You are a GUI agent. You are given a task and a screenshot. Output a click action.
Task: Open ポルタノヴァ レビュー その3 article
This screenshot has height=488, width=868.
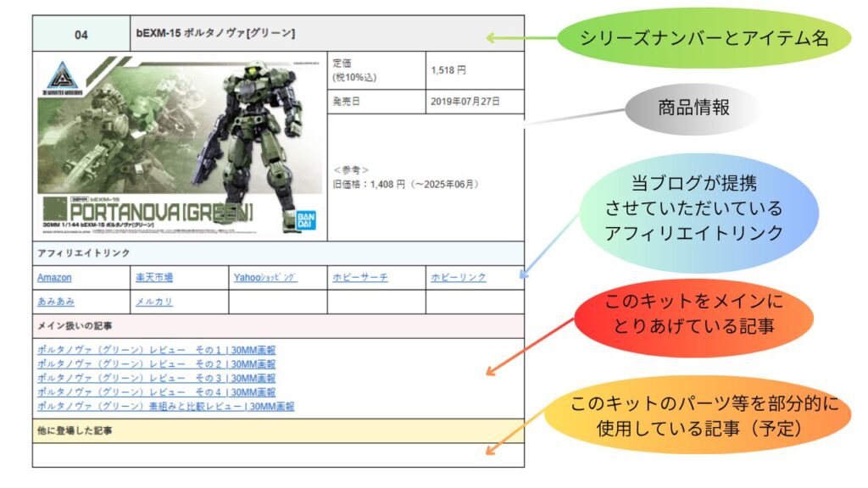156,378
